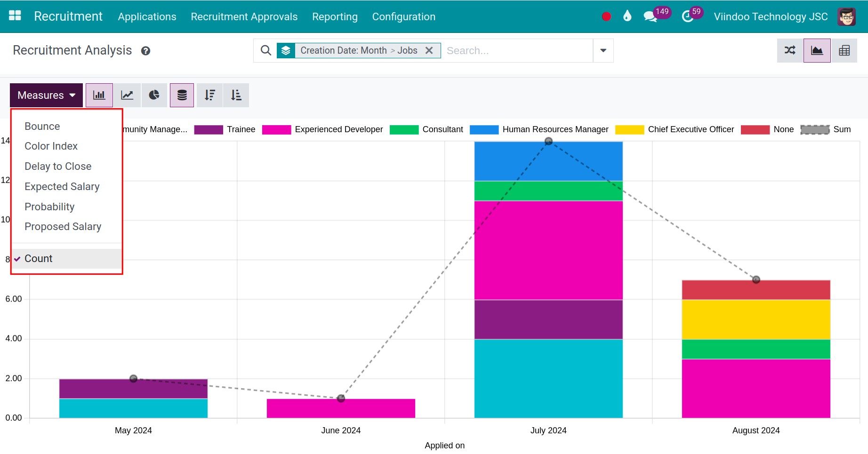The height and width of the screenshot is (454, 868).
Task: Click the red recording status dot
Action: pyautogui.click(x=606, y=16)
